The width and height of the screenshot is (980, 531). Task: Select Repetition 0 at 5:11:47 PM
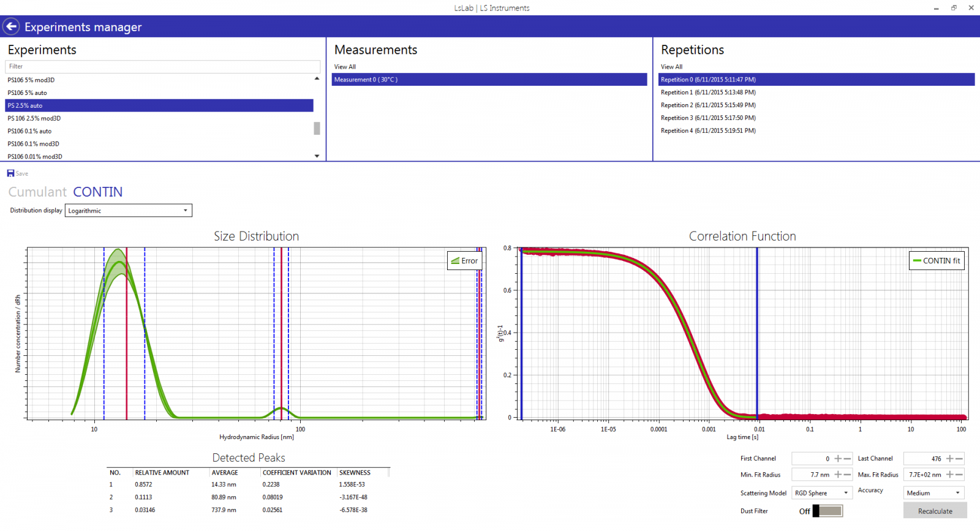816,80
